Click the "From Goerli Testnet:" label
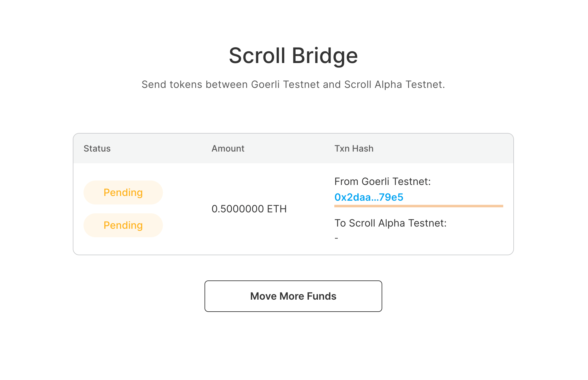 (382, 181)
